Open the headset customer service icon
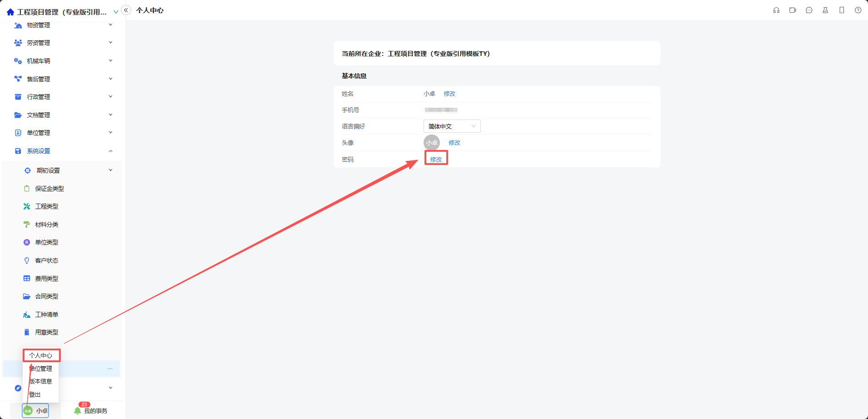 tap(776, 10)
